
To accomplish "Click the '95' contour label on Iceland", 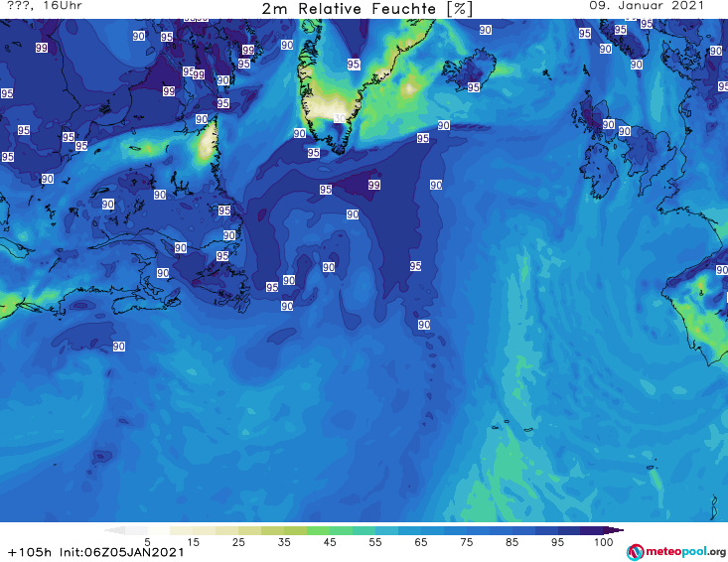I will pyautogui.click(x=473, y=87).
